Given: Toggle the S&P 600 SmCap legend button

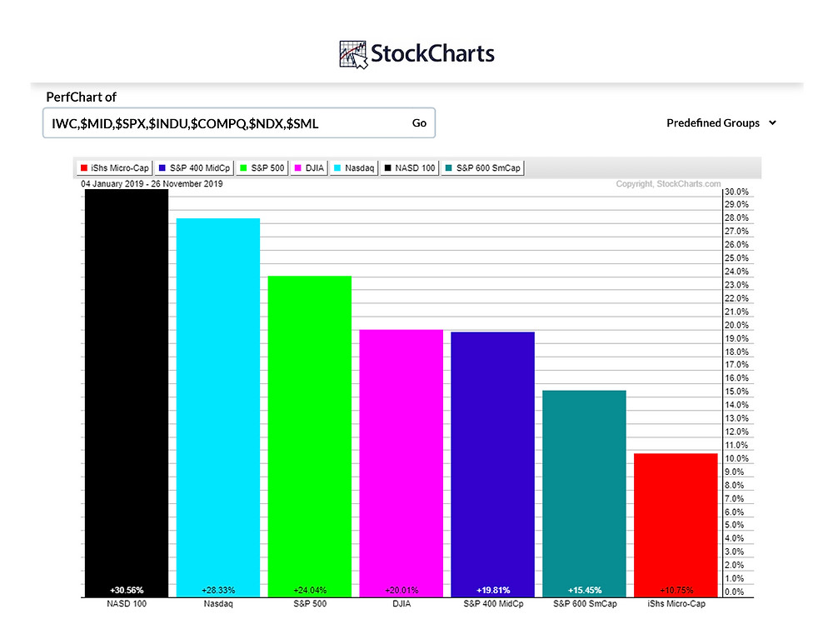Looking at the screenshot, I should point(483,168).
